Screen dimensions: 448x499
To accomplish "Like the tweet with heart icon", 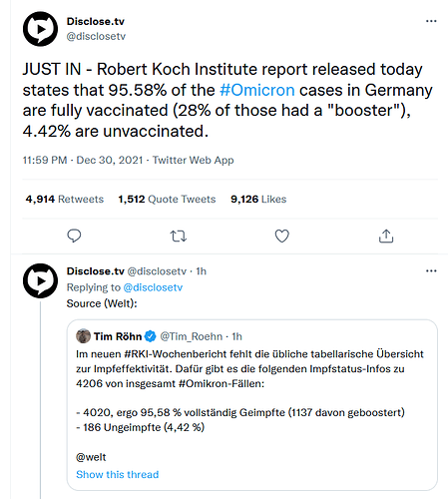I will pyautogui.click(x=282, y=236).
